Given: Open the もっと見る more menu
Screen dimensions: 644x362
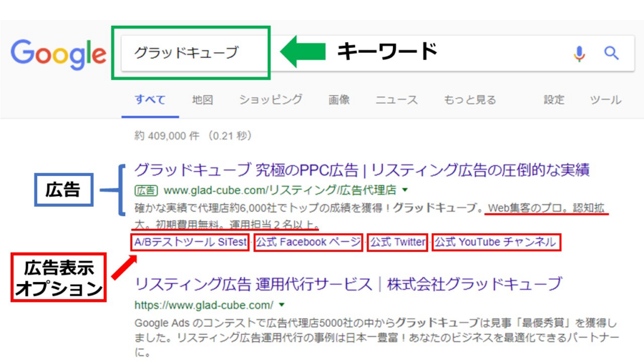Looking at the screenshot, I should coord(469,100).
